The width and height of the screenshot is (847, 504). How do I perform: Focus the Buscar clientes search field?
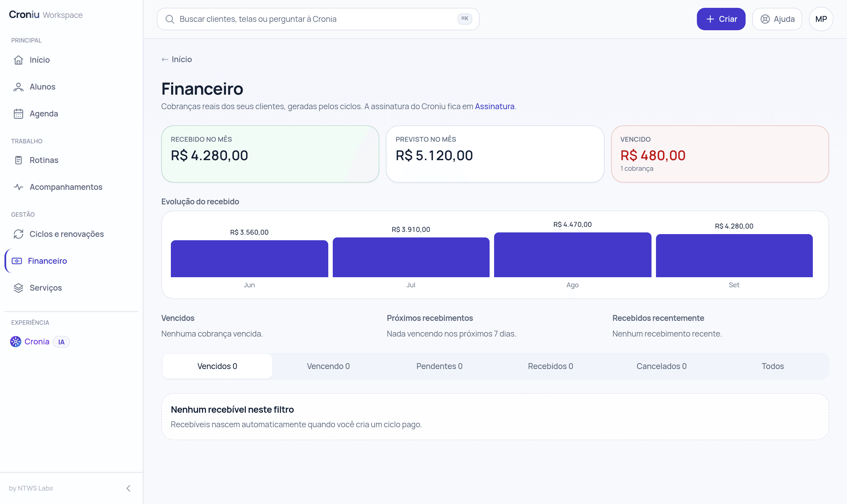pos(318,19)
